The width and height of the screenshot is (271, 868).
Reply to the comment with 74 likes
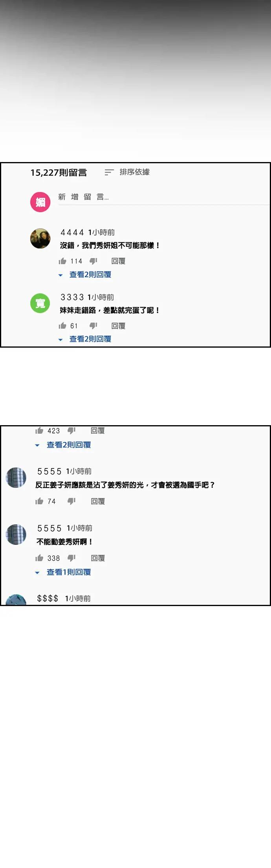(x=98, y=501)
